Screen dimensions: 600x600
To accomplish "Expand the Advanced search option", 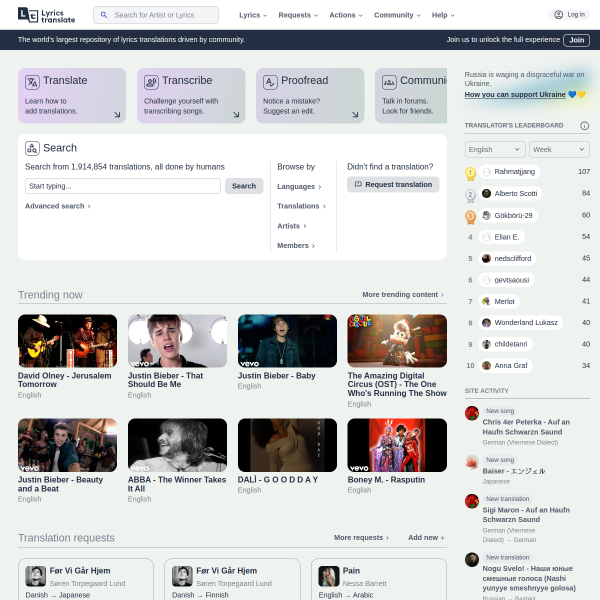I will pos(58,206).
